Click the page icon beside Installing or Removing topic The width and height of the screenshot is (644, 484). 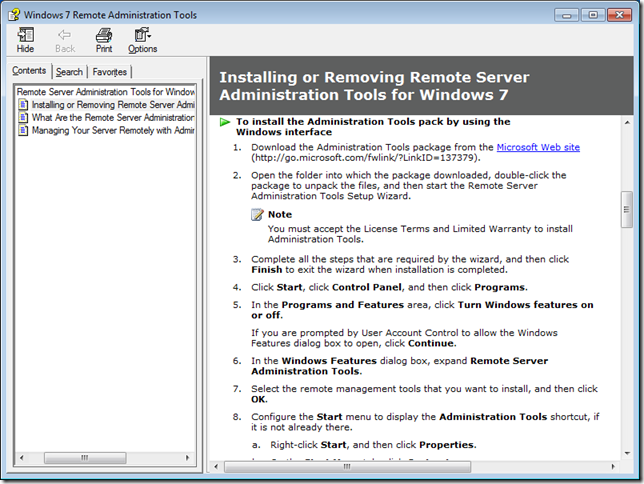pyautogui.click(x=23, y=104)
